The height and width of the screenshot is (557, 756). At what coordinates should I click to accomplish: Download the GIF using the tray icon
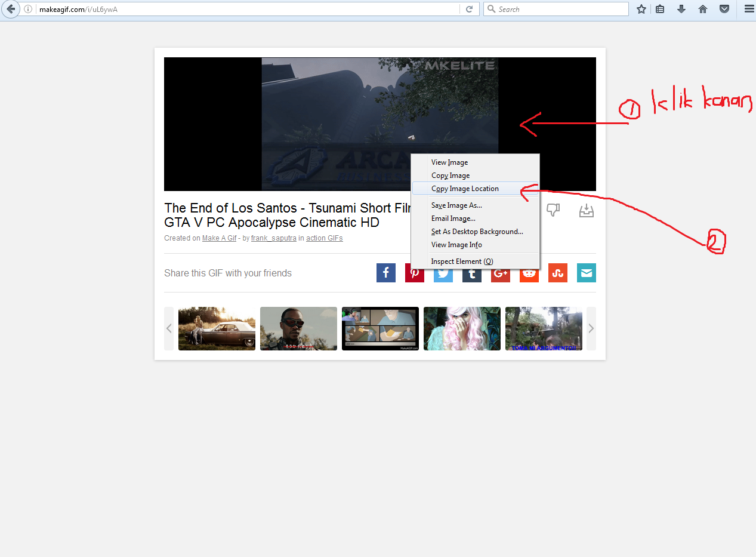(x=587, y=211)
